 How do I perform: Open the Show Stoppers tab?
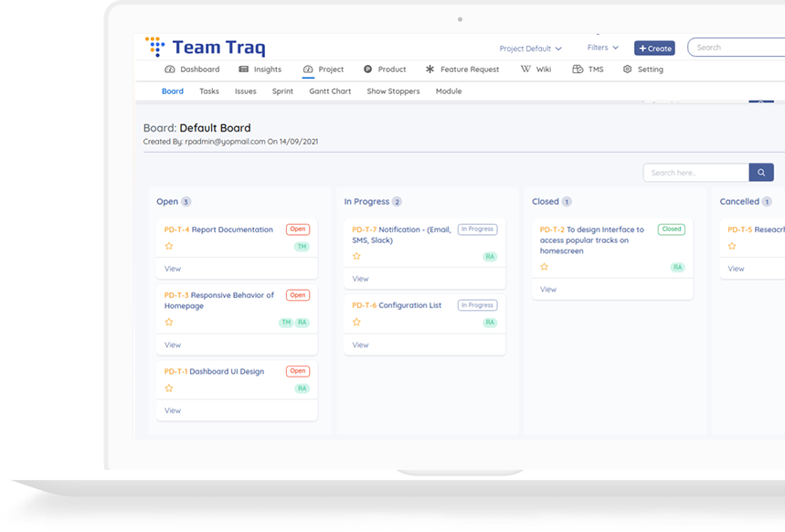tap(394, 91)
